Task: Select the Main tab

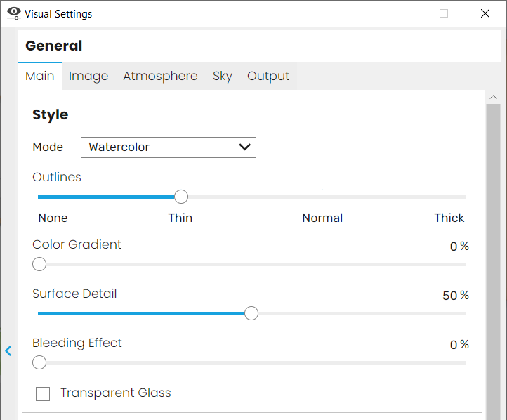Action: click(40, 76)
